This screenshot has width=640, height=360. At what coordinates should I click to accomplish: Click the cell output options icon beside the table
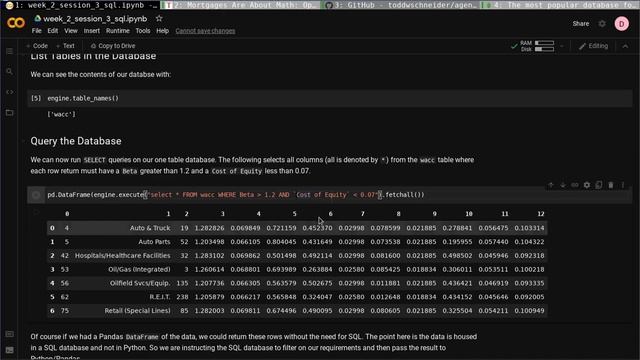click(x=36, y=212)
